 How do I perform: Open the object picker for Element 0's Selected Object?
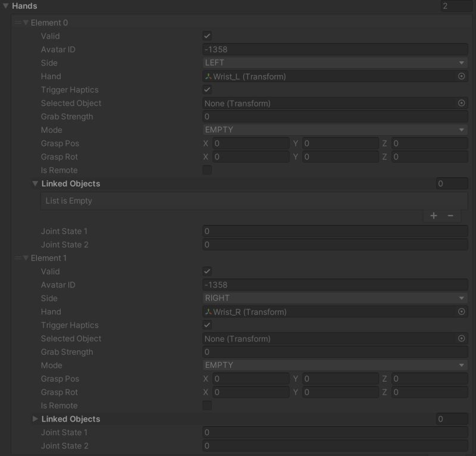click(461, 103)
